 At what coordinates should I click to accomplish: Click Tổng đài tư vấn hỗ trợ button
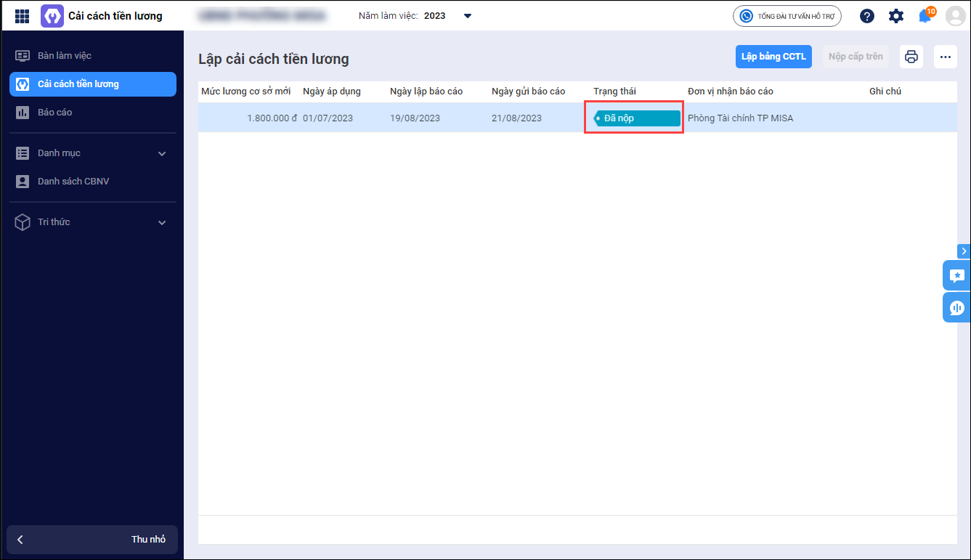tap(787, 16)
